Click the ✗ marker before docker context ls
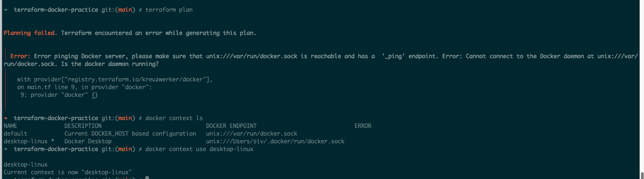This screenshot has width=644, height=179. point(140,118)
